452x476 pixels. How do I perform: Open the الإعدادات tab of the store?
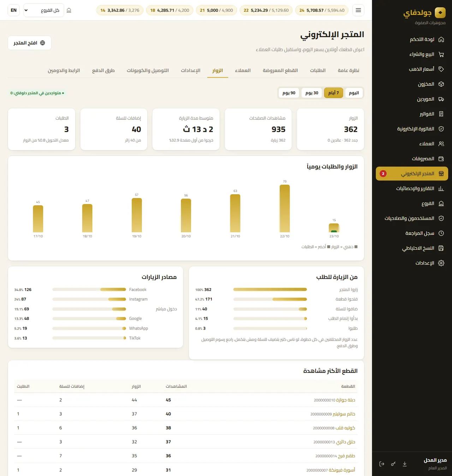click(191, 71)
